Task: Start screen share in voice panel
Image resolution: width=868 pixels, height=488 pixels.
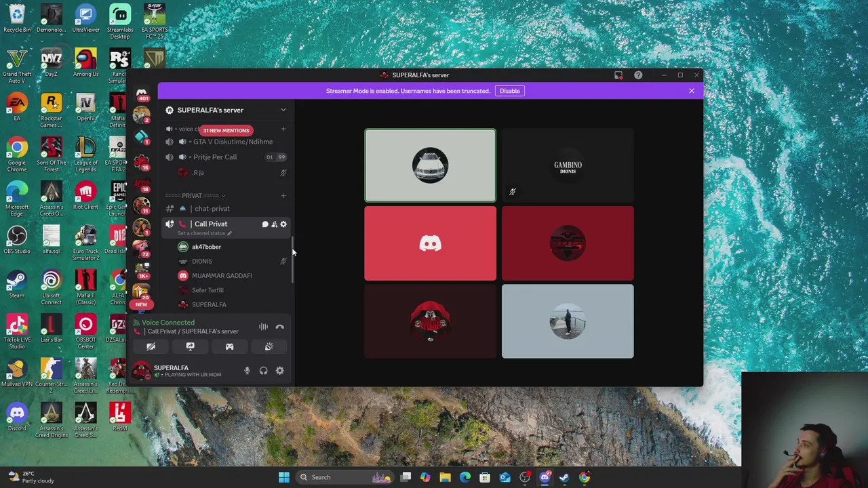Action: click(190, 347)
